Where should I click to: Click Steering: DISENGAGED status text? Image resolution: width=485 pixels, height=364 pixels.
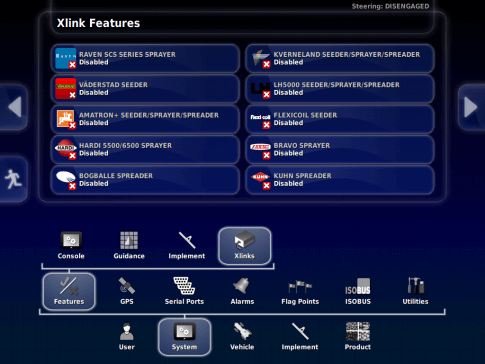point(390,6)
